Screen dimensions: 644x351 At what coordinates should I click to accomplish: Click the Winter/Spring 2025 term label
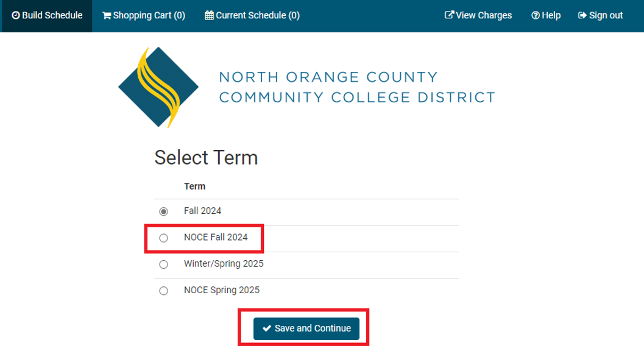[x=224, y=263]
